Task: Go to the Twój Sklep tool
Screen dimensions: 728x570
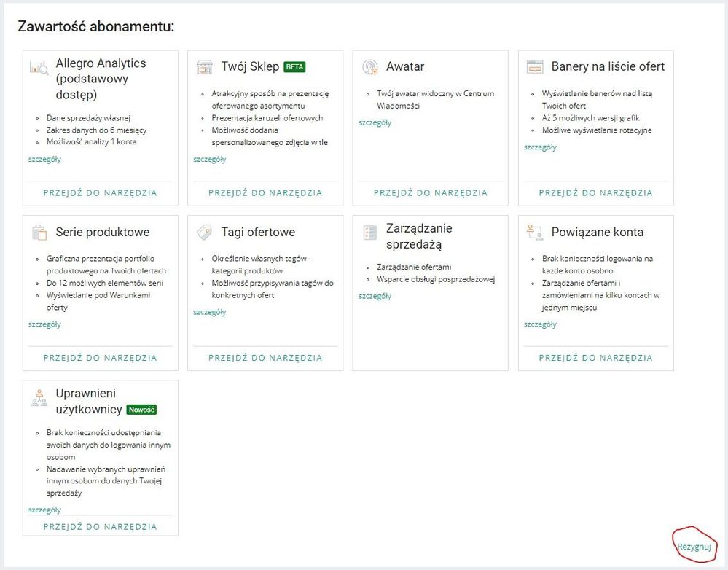Action: click(265, 193)
